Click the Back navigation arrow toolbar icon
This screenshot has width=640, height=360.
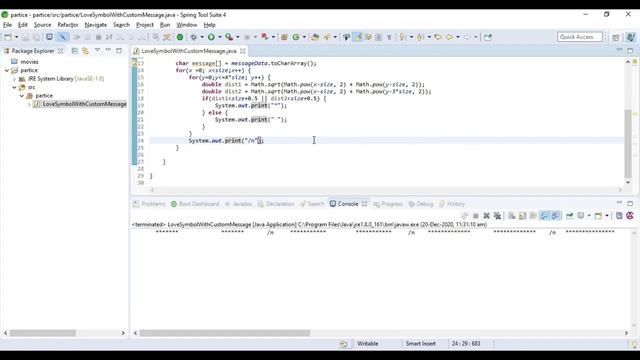click(x=449, y=37)
